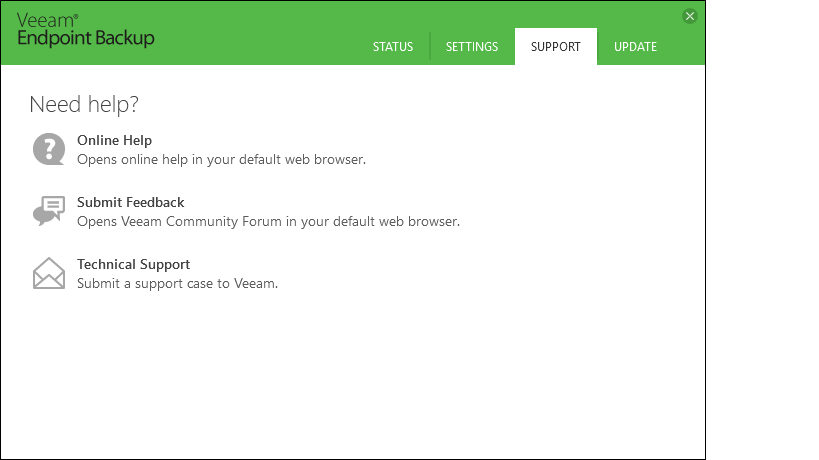Image resolution: width=819 pixels, height=460 pixels.
Task: Switch to the STATUS tab
Action: [x=393, y=47]
